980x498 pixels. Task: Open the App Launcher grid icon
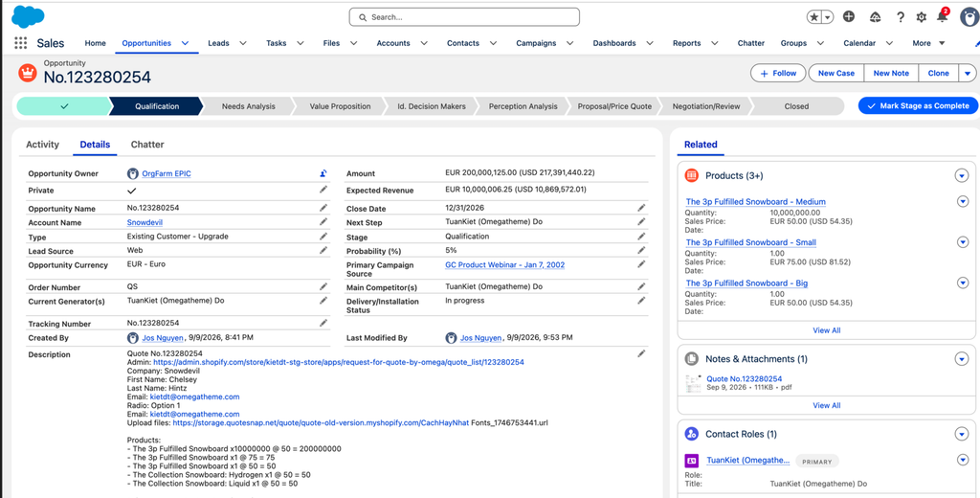tap(21, 43)
